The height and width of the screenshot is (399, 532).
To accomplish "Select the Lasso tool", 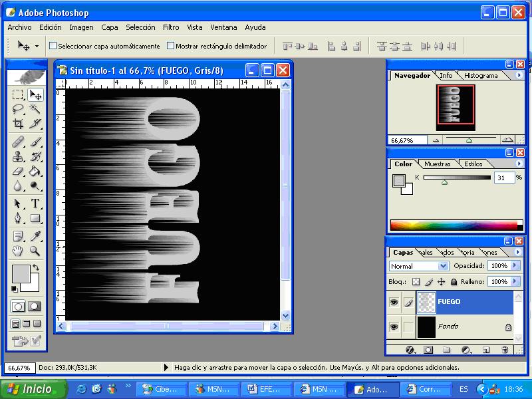I will tap(19, 109).
